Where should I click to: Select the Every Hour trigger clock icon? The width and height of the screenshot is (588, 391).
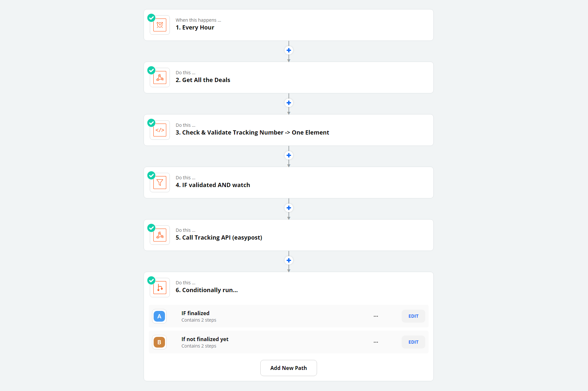pos(159,25)
